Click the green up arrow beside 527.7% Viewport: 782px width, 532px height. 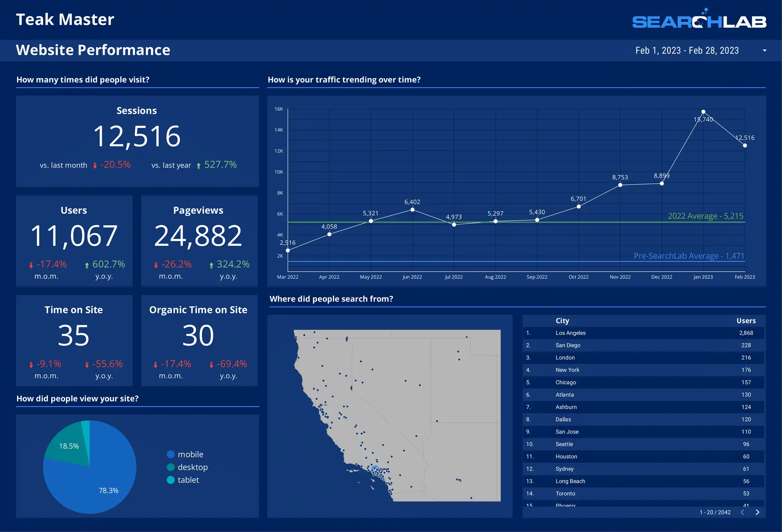click(198, 165)
